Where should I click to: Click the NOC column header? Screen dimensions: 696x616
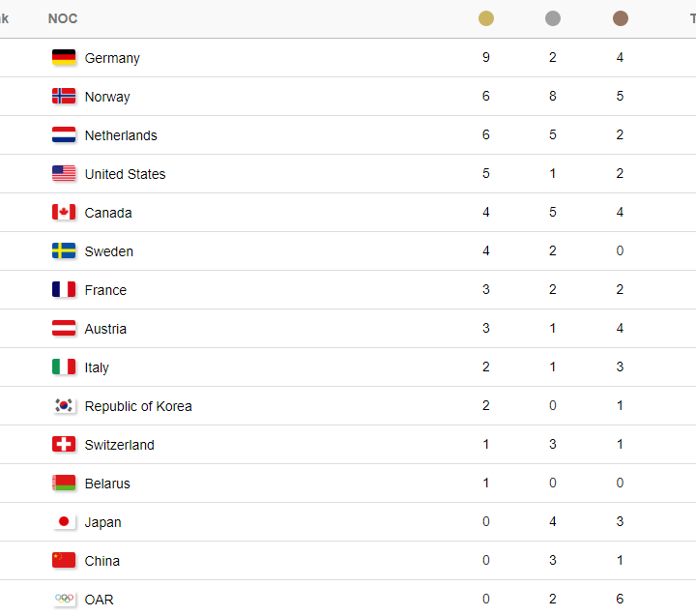(x=63, y=18)
